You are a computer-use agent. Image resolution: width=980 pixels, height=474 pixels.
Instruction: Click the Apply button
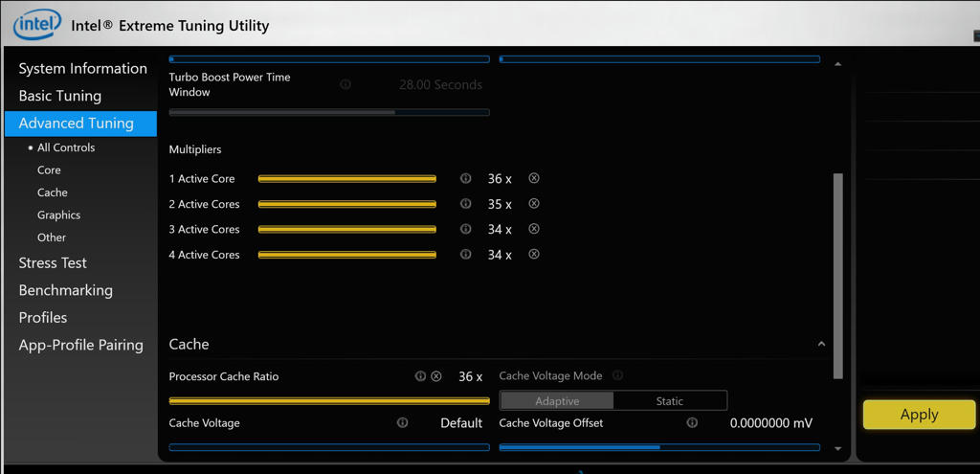(x=920, y=415)
